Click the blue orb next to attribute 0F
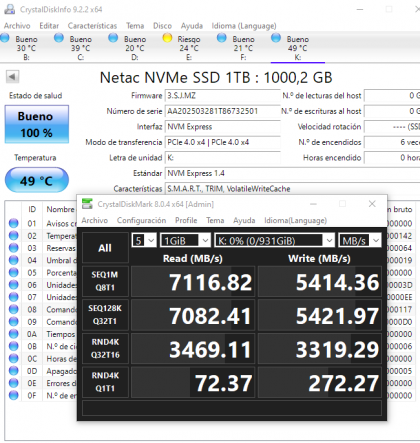The width and height of the screenshot is (420, 443). 14,395
